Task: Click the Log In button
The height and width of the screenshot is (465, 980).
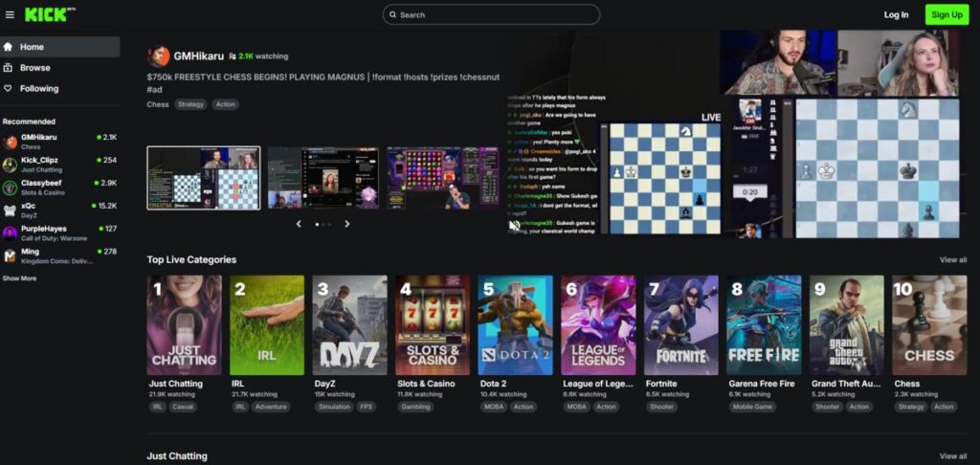Action: pyautogui.click(x=896, y=14)
